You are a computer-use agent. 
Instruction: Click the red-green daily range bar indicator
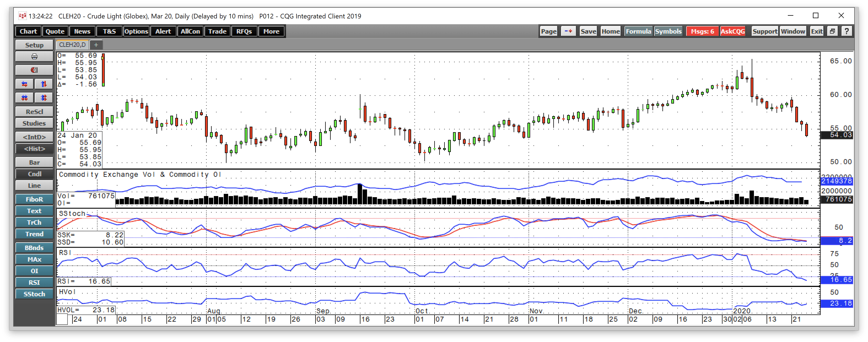[x=103, y=70]
